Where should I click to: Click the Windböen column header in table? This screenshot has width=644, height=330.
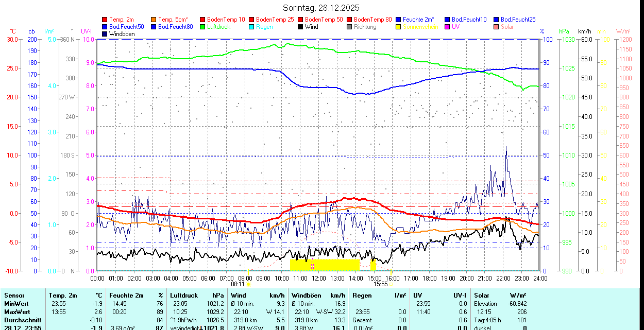pyautogui.click(x=307, y=296)
